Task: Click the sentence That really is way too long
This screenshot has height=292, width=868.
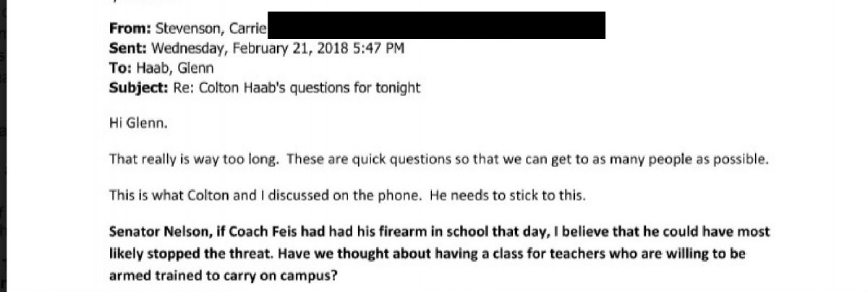Action: click(x=194, y=159)
